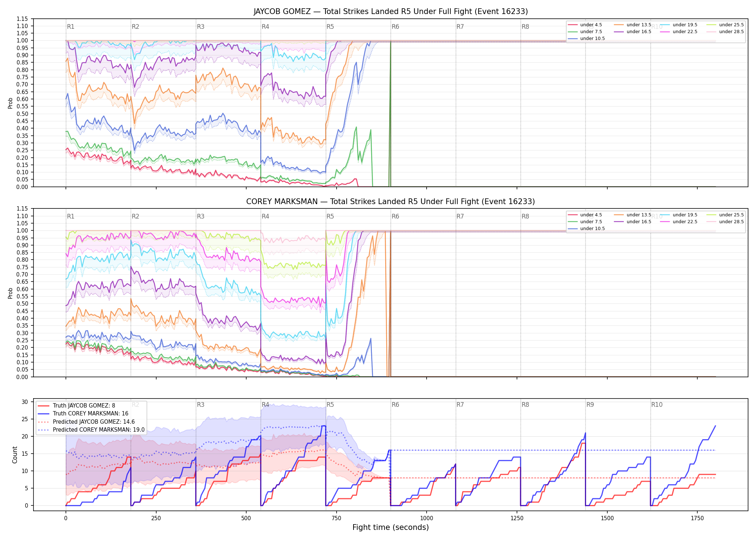Click "under 10.5" legend entry in Jaycob Gomez chart
This screenshot has height=540, width=756.
586,39
